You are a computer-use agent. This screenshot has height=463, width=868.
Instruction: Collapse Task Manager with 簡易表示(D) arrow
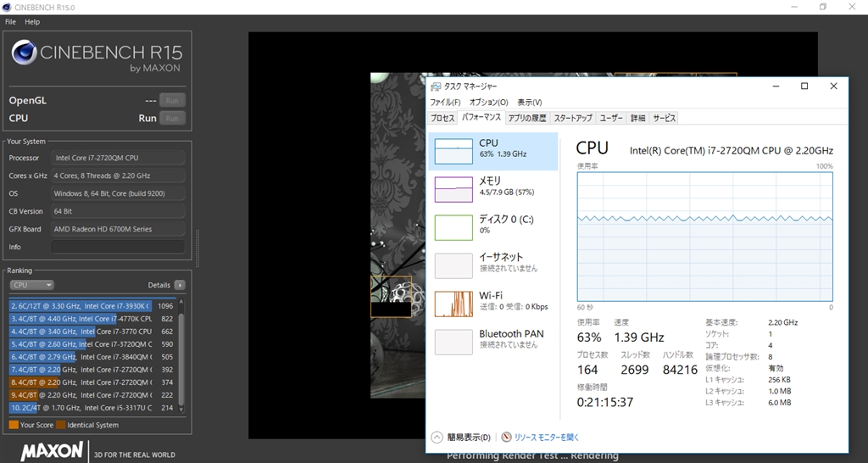437,437
